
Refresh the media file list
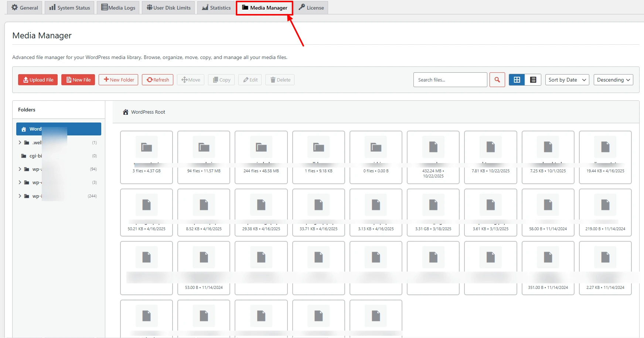click(157, 80)
